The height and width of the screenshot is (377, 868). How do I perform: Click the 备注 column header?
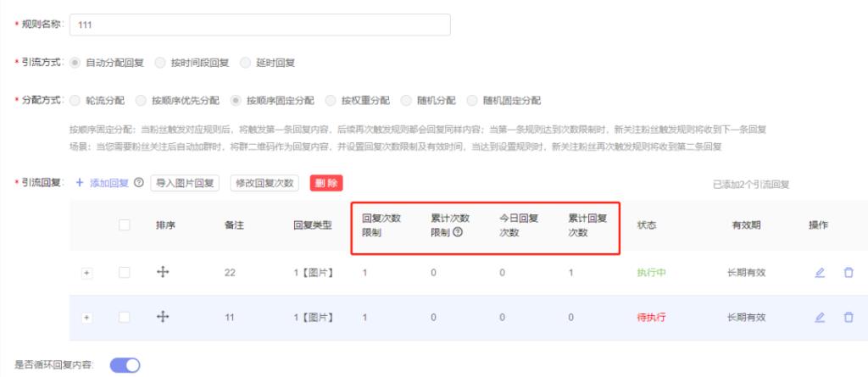click(234, 225)
